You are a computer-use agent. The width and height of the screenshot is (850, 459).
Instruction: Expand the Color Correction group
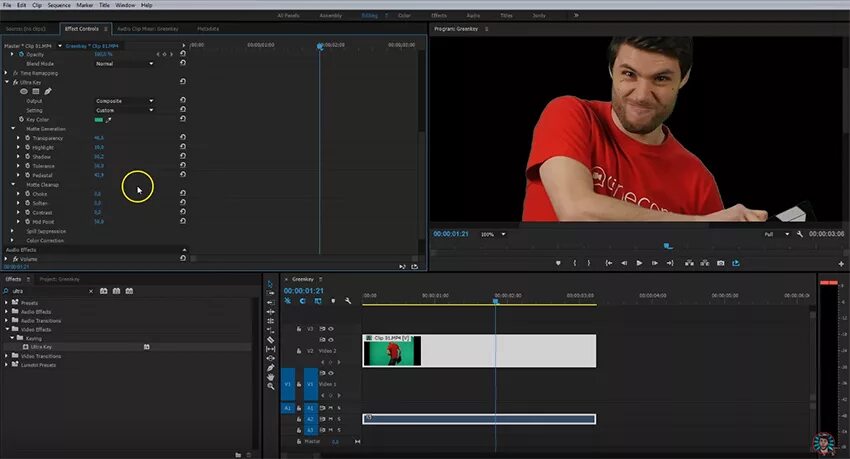pos(13,240)
